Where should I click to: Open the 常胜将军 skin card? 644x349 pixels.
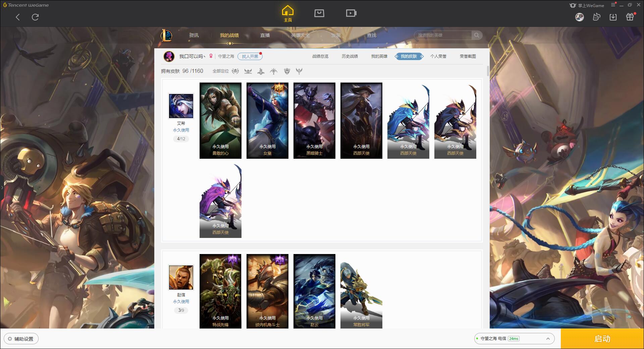tap(361, 291)
